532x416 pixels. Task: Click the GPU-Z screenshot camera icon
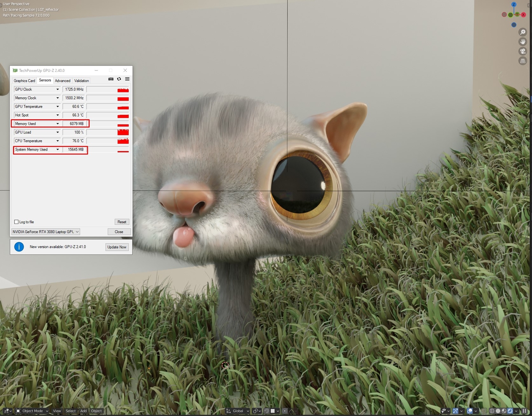coord(111,79)
